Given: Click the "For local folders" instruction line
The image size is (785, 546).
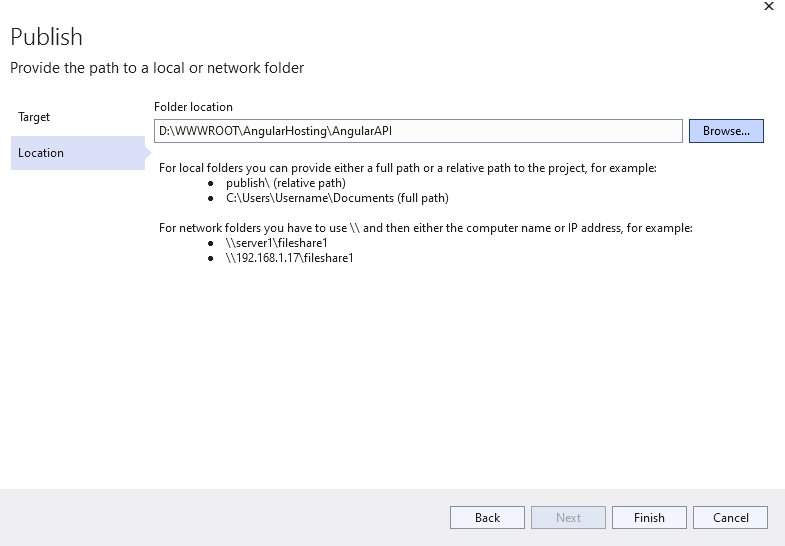Looking at the screenshot, I should (x=408, y=168).
